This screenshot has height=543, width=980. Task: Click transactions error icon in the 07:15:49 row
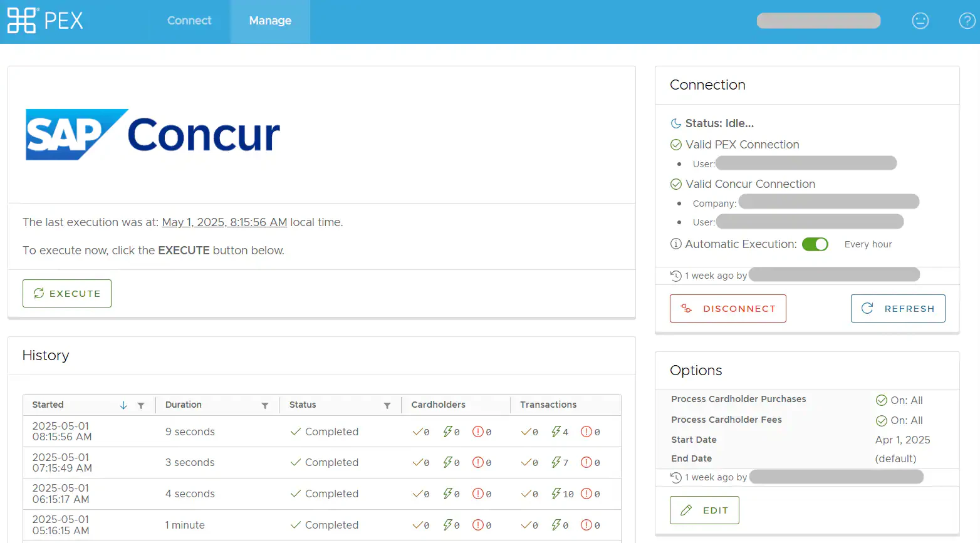(x=586, y=462)
